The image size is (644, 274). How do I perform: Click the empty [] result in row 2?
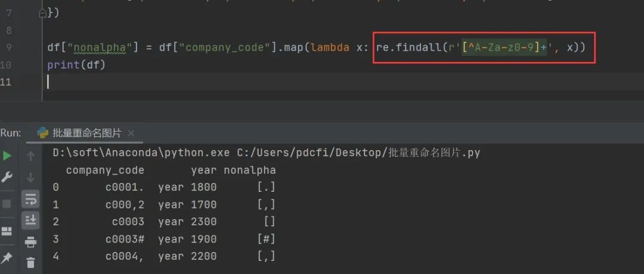coord(270,222)
